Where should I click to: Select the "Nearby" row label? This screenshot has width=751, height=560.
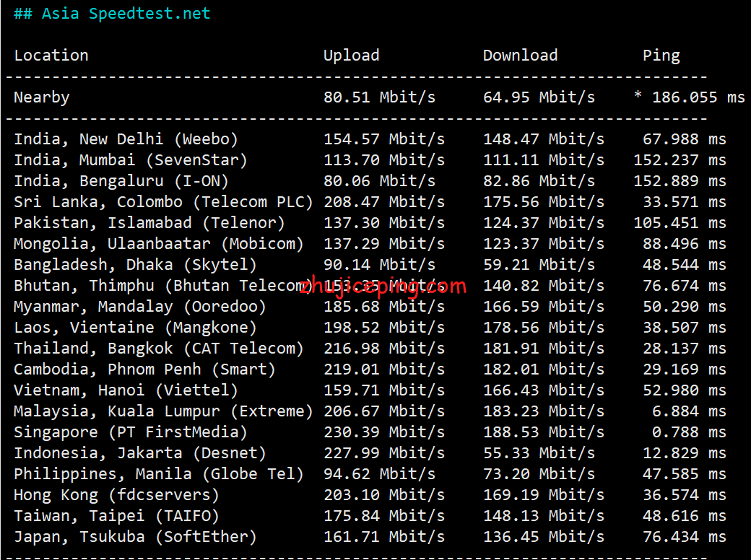tap(42, 97)
